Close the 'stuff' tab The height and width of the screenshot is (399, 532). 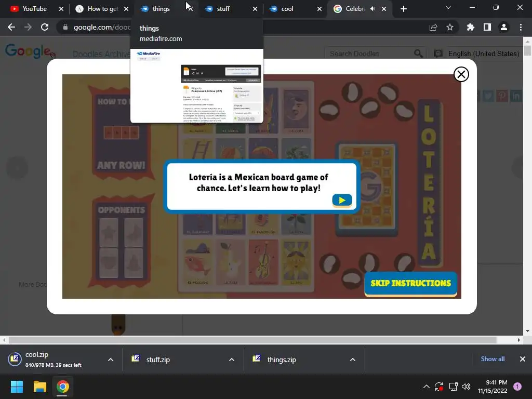click(x=255, y=9)
